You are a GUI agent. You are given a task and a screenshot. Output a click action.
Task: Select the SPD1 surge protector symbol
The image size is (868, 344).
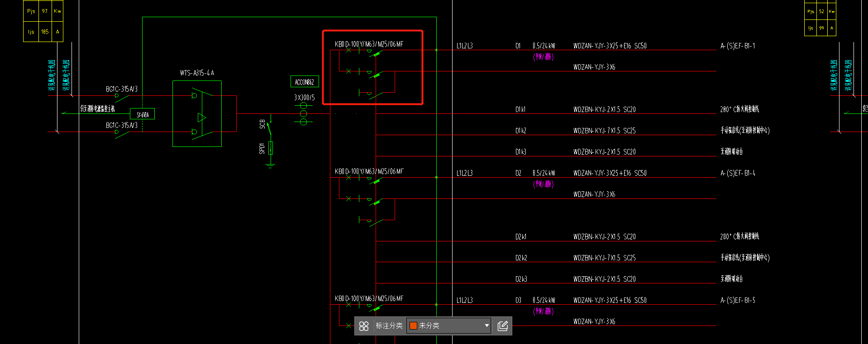[x=271, y=148]
